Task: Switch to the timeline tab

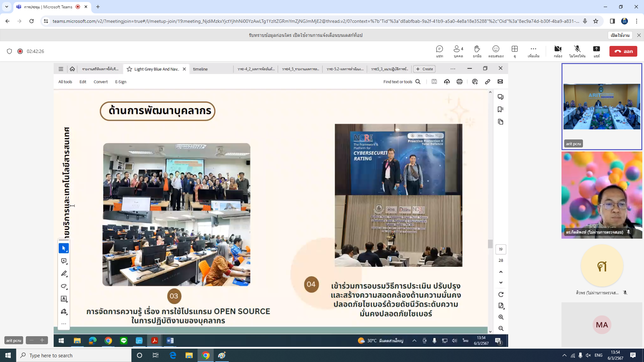Action: (200, 69)
